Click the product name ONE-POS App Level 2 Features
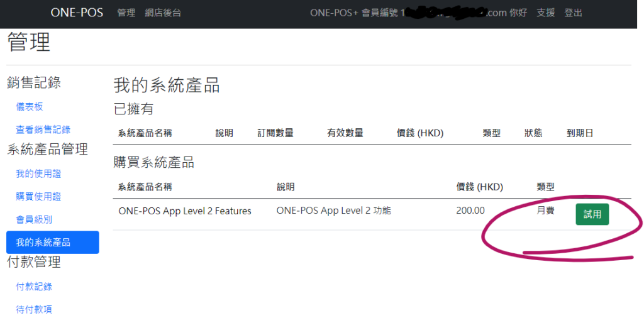 [x=185, y=211]
